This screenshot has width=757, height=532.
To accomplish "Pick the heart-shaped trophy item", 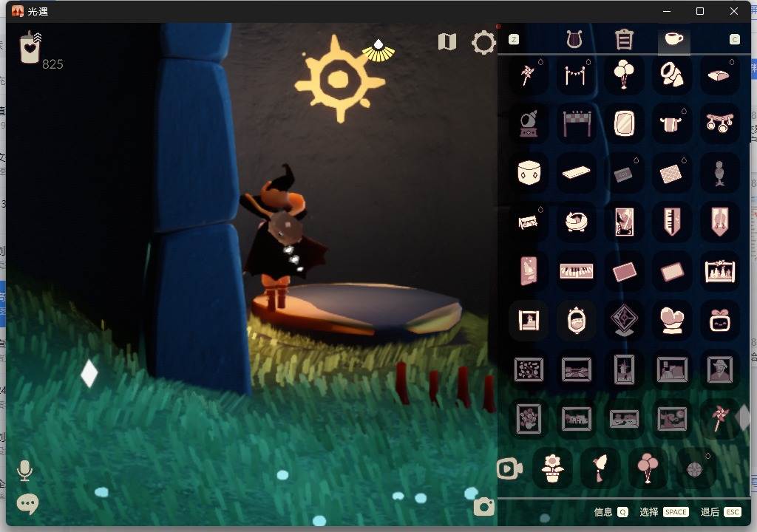I will [671, 320].
